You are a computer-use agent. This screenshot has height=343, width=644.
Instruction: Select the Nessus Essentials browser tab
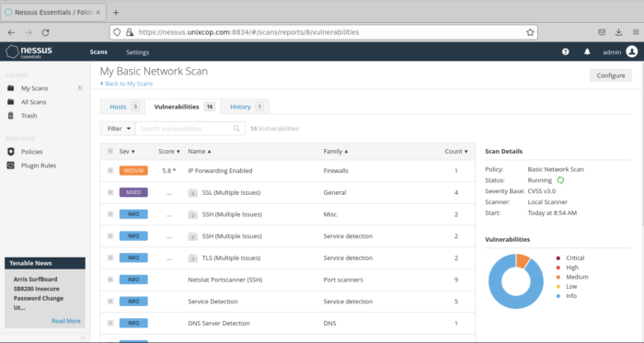pos(53,12)
